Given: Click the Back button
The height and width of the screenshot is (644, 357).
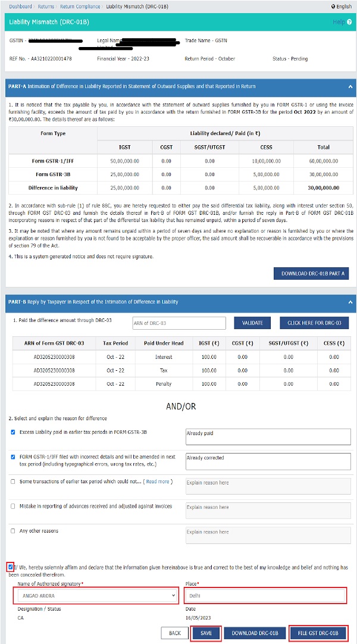Looking at the screenshot, I should [x=175, y=633].
